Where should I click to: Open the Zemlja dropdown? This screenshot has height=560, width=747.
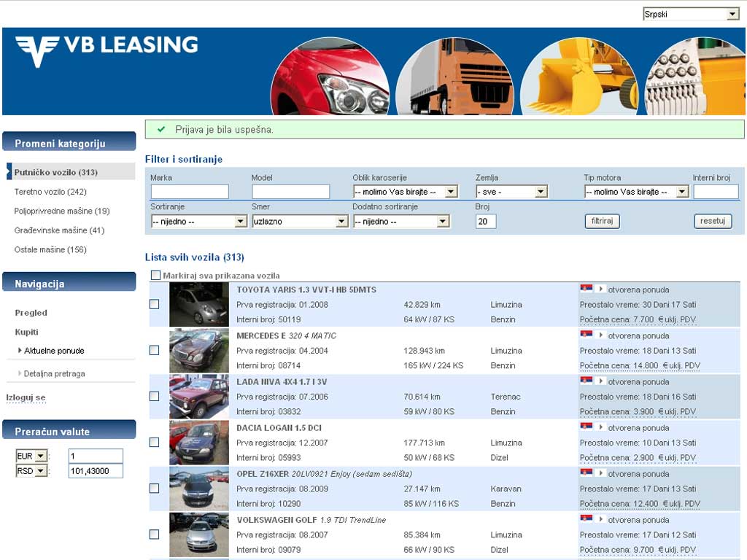[511, 192]
